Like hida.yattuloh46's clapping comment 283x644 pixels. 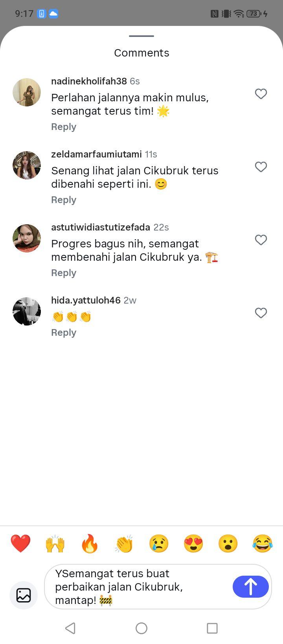point(261,313)
